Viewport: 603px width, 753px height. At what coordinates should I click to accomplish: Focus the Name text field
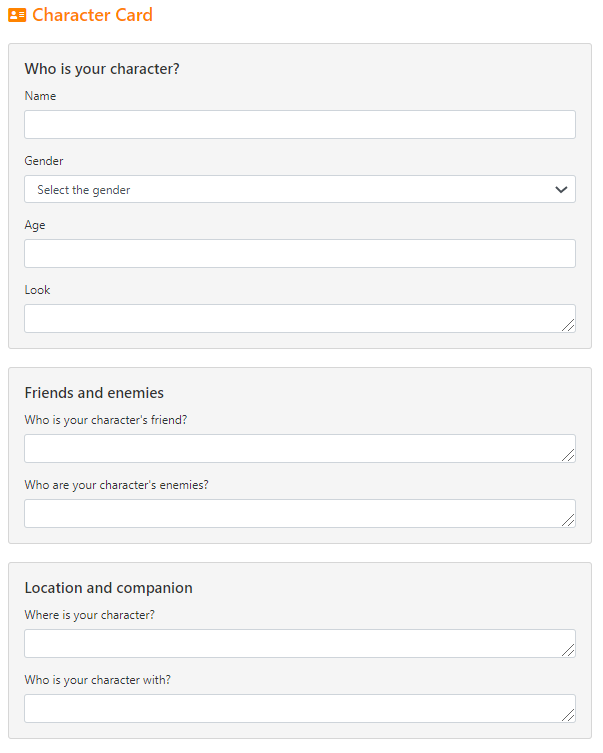[x=300, y=125]
